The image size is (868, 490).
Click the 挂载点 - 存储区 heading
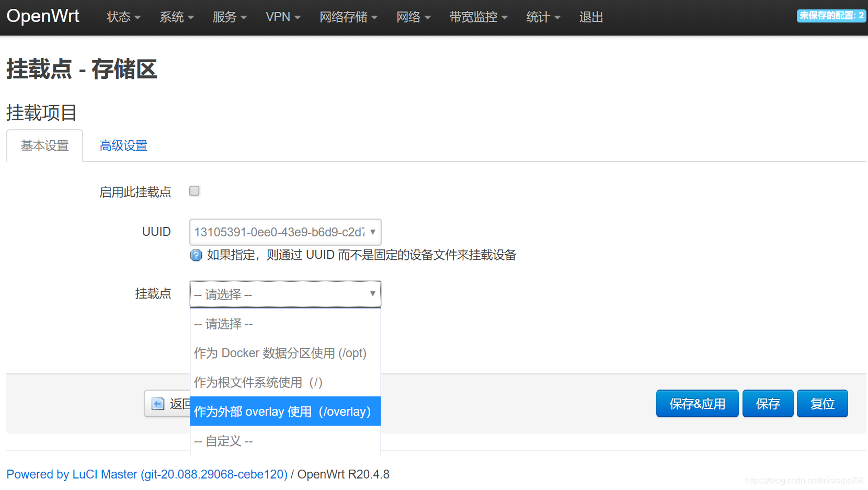tap(82, 69)
